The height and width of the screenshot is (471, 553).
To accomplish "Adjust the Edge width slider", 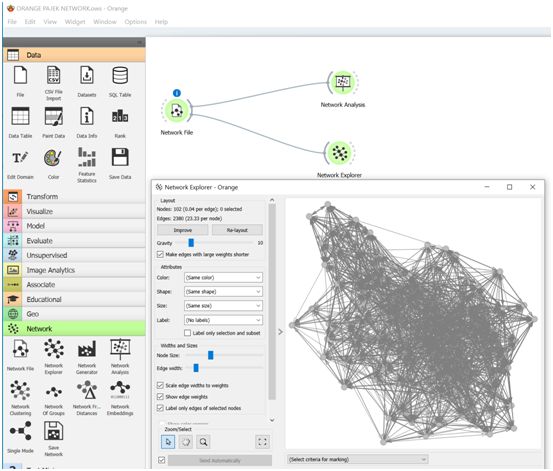I will pos(196,368).
